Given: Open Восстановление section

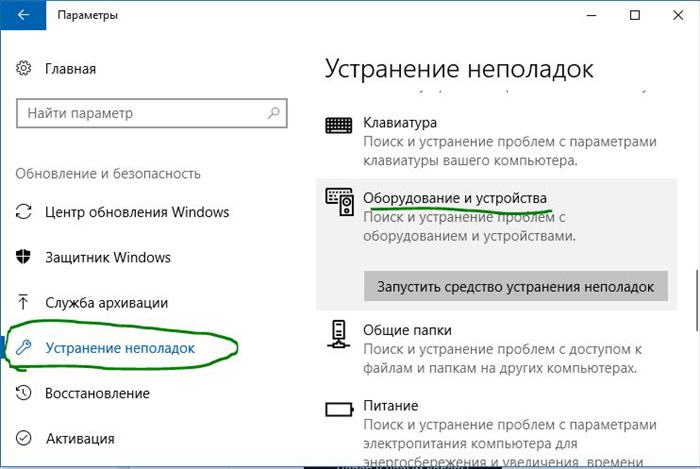Looking at the screenshot, I should (x=97, y=394).
